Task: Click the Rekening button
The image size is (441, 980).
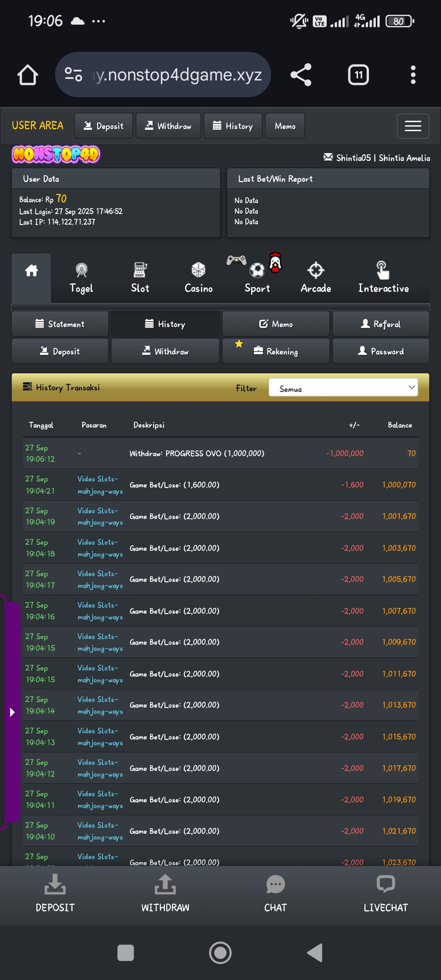Action: click(276, 351)
